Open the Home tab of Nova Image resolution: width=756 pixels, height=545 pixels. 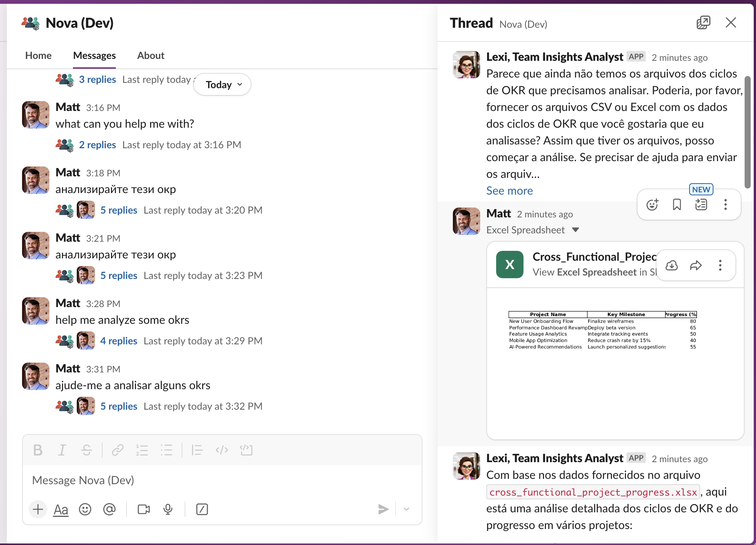[x=38, y=55]
